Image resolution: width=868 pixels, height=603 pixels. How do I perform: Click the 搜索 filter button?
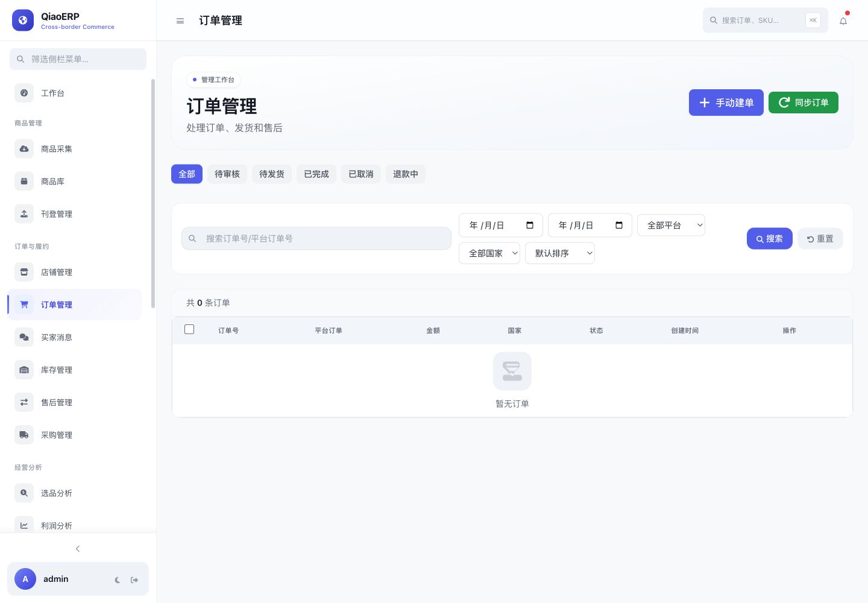click(770, 239)
